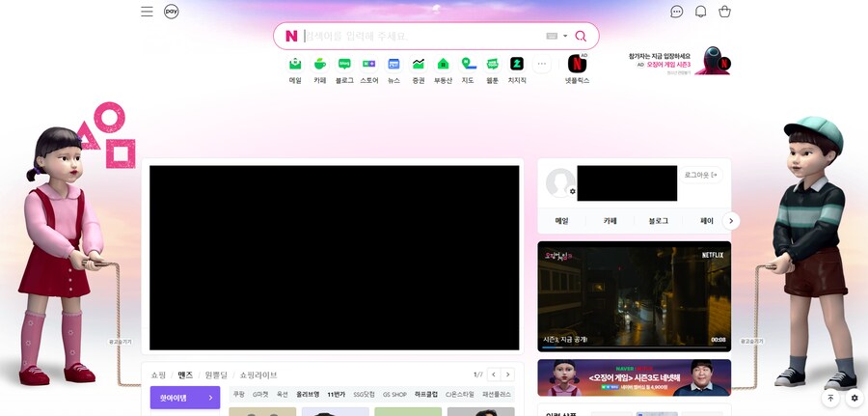Go to next shopping page arrow
Viewport: 868px width, 416px height.
tap(507, 374)
